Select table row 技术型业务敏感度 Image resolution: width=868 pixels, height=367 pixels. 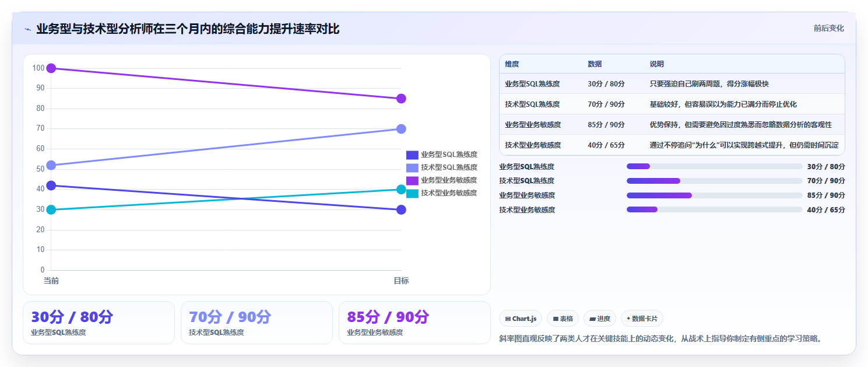(672, 145)
